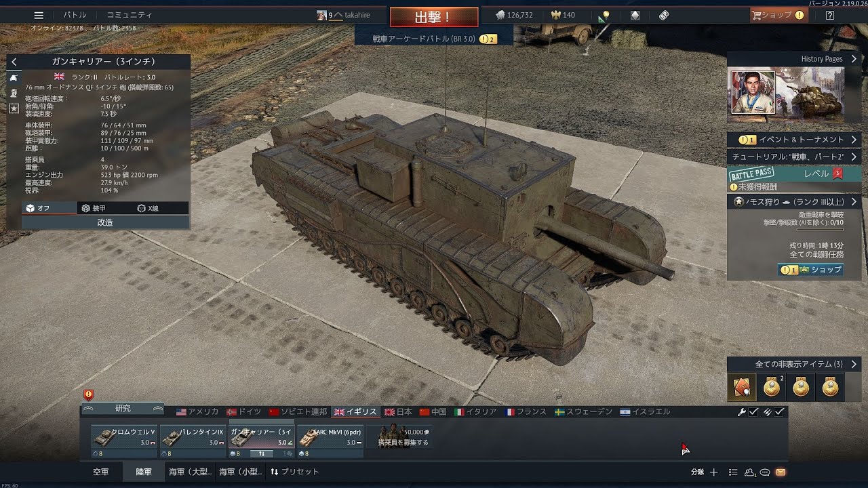This screenshot has width=868, height=488.
Task: Open the Silver Lions balance 126,732
Action: coord(514,15)
